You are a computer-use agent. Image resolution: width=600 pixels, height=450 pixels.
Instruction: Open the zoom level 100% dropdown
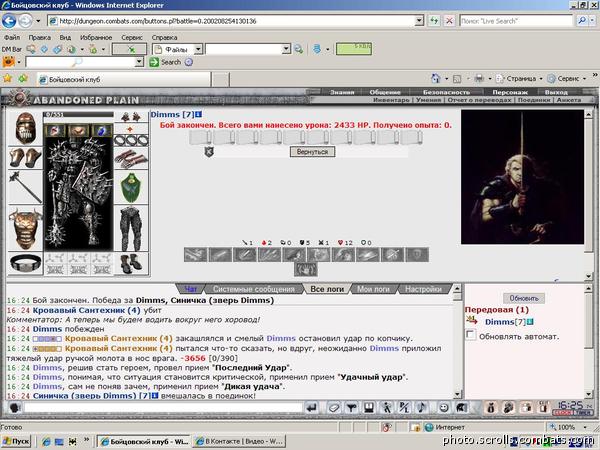pyautogui.click(x=585, y=427)
